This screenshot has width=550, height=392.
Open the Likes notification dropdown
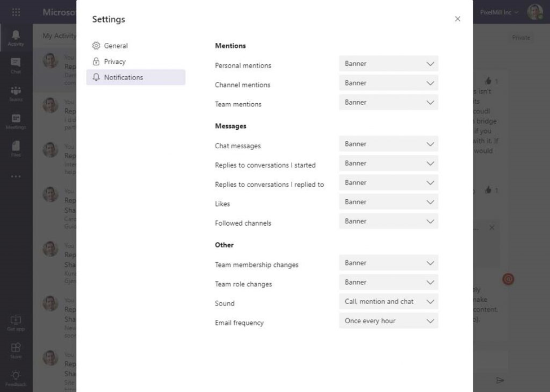(388, 202)
